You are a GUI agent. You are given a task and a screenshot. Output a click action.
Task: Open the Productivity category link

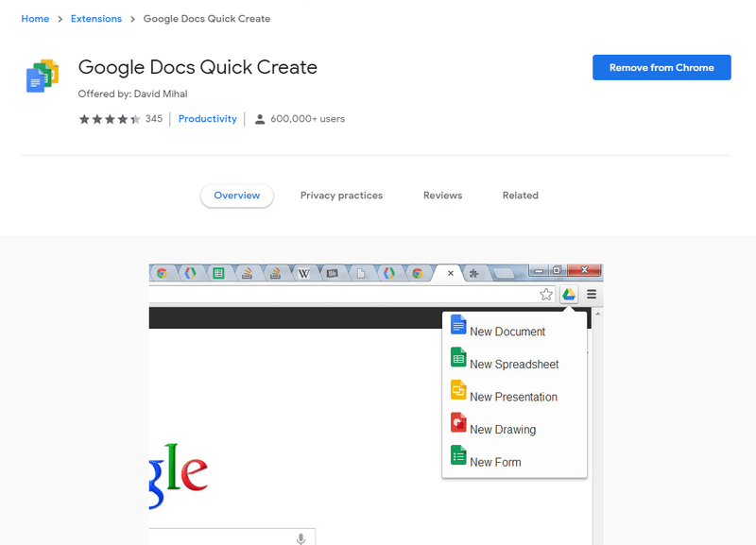207,119
